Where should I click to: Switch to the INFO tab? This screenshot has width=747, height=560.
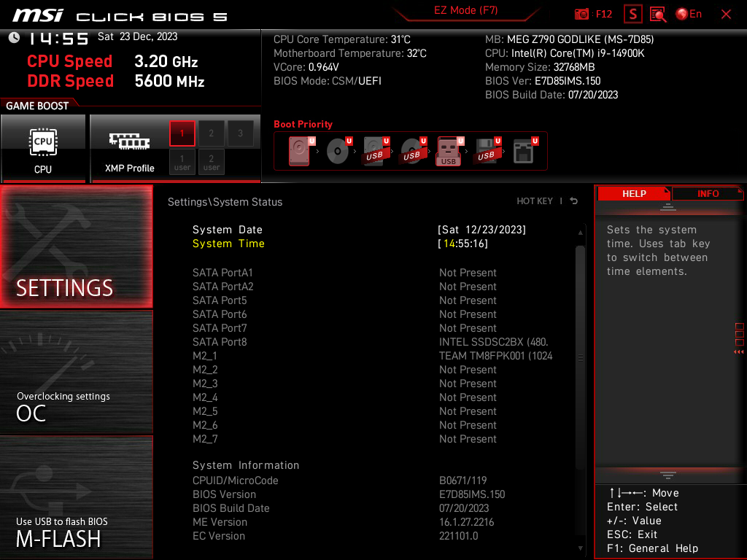point(708,193)
